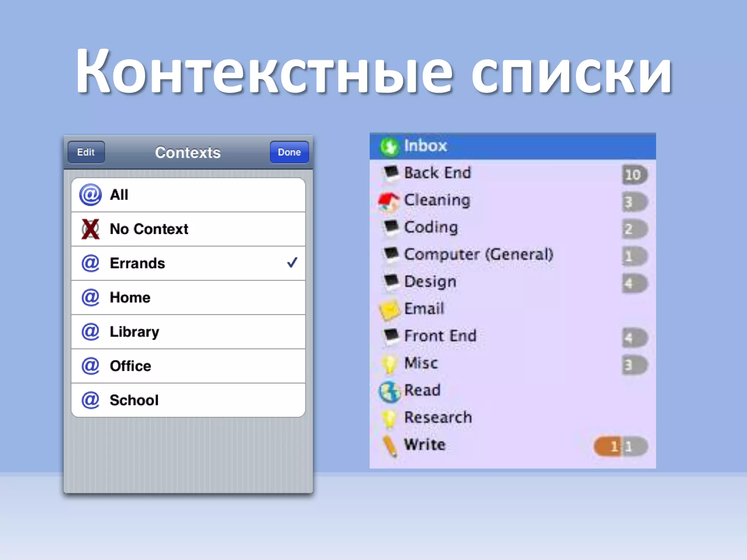Click the monitor icon beside Design
Image resolution: width=747 pixels, height=560 pixels.
(391, 281)
